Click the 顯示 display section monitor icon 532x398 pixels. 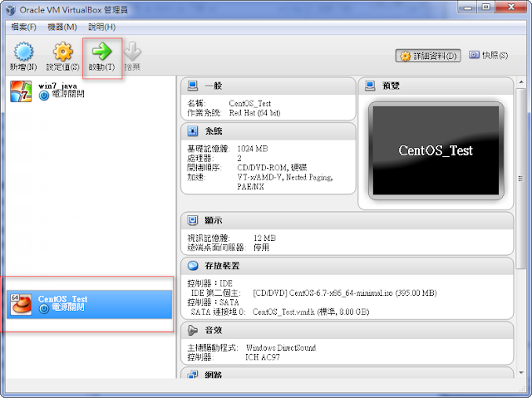point(193,220)
